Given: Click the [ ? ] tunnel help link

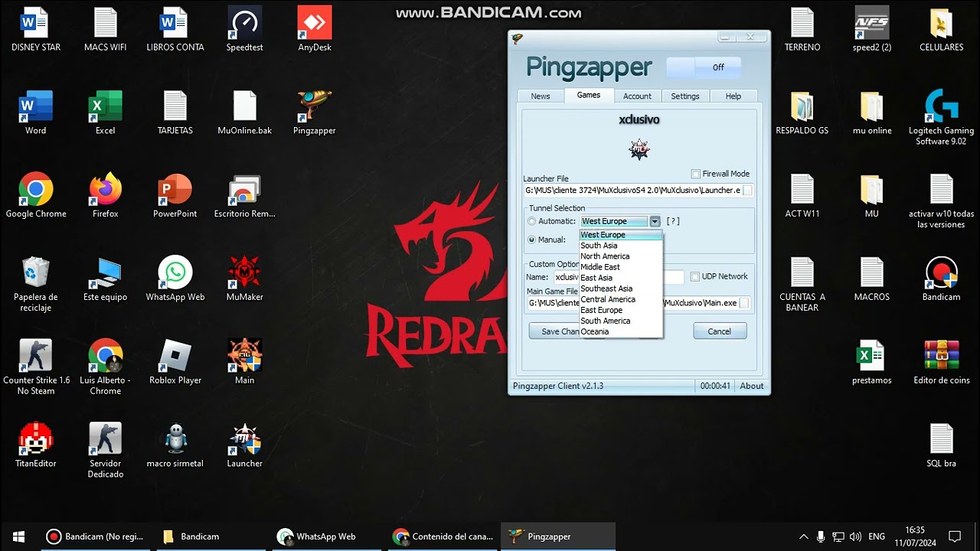Looking at the screenshot, I should (673, 221).
